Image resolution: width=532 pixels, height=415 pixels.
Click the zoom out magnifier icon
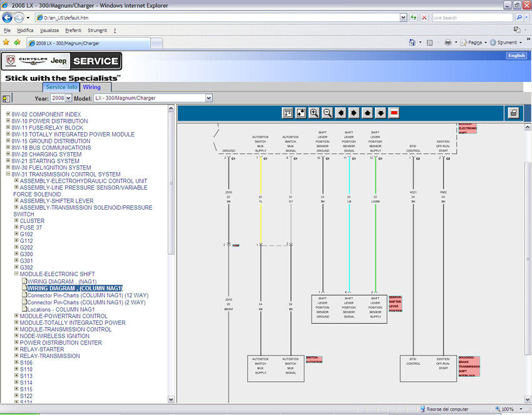click(x=327, y=113)
